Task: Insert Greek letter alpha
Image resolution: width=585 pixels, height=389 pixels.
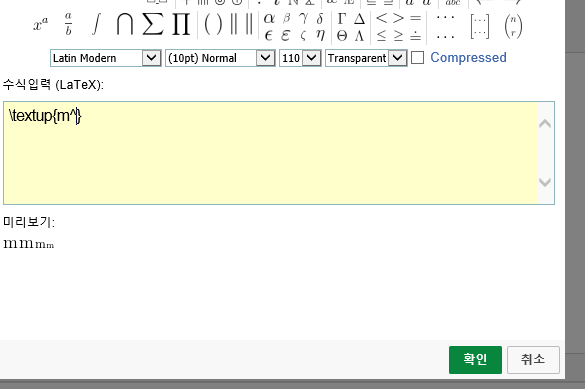Action: coord(269,18)
